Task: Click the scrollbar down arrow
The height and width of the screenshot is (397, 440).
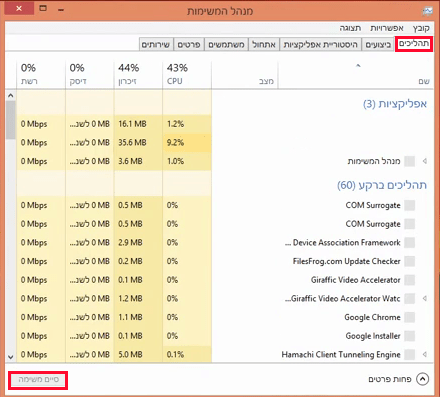Action: tap(11, 357)
